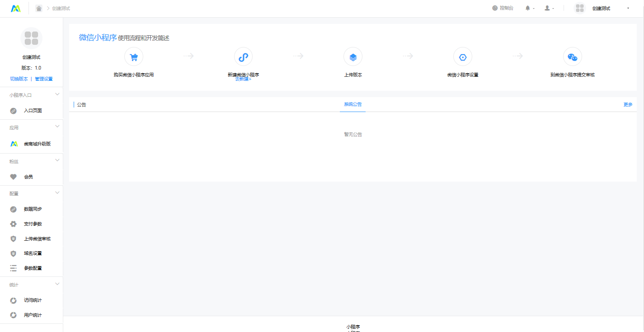The width and height of the screenshot is (644, 332).
Task: Collapse the 配置 section
Action: 57,192
